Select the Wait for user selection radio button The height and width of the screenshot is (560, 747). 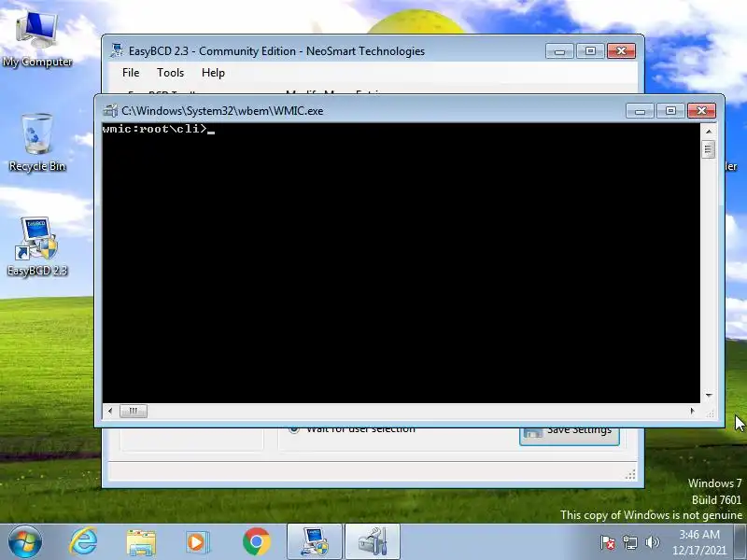coord(294,429)
